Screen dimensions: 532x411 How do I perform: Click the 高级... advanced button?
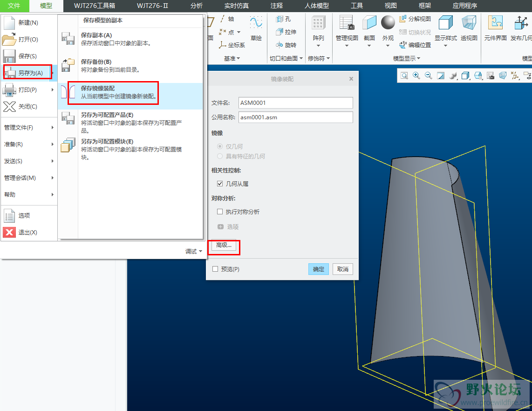coord(224,245)
